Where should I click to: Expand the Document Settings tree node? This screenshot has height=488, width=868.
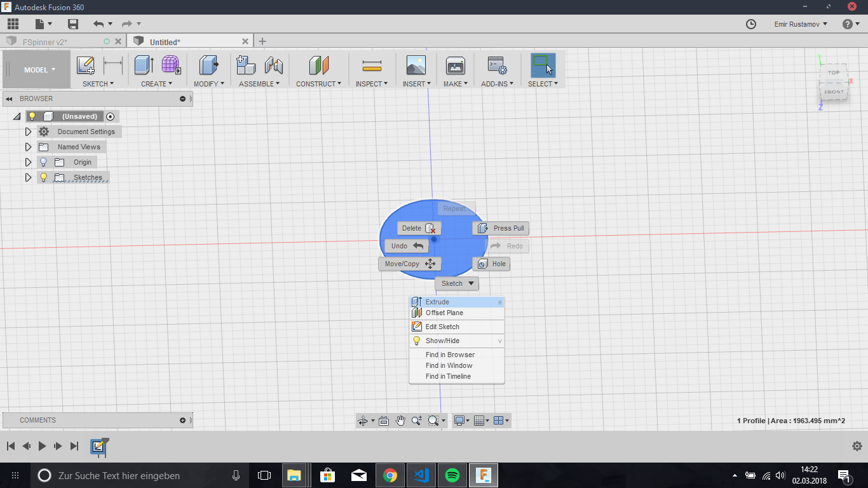point(28,132)
